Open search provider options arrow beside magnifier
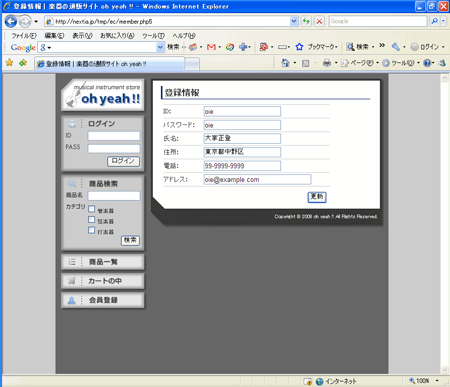The image size is (450, 387). 443,21
